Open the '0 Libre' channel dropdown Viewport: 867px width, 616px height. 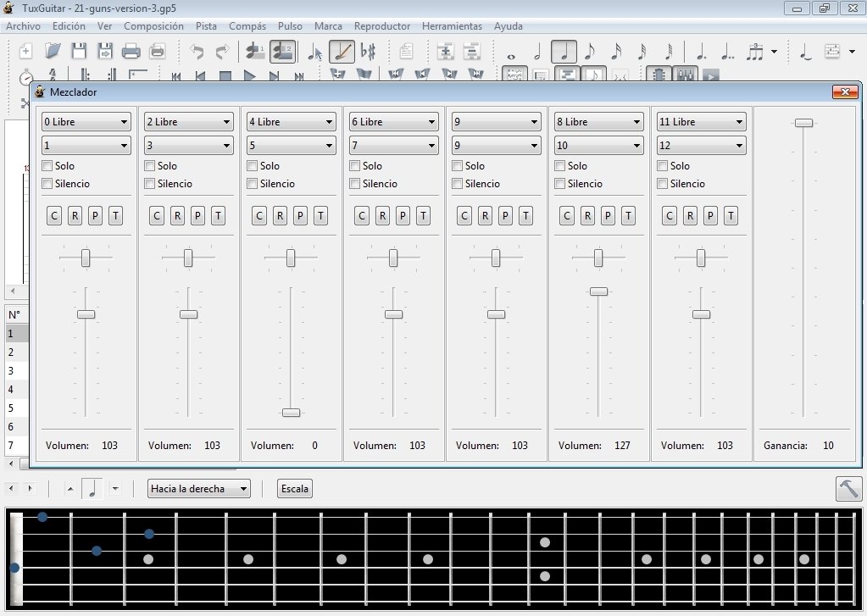tap(86, 122)
